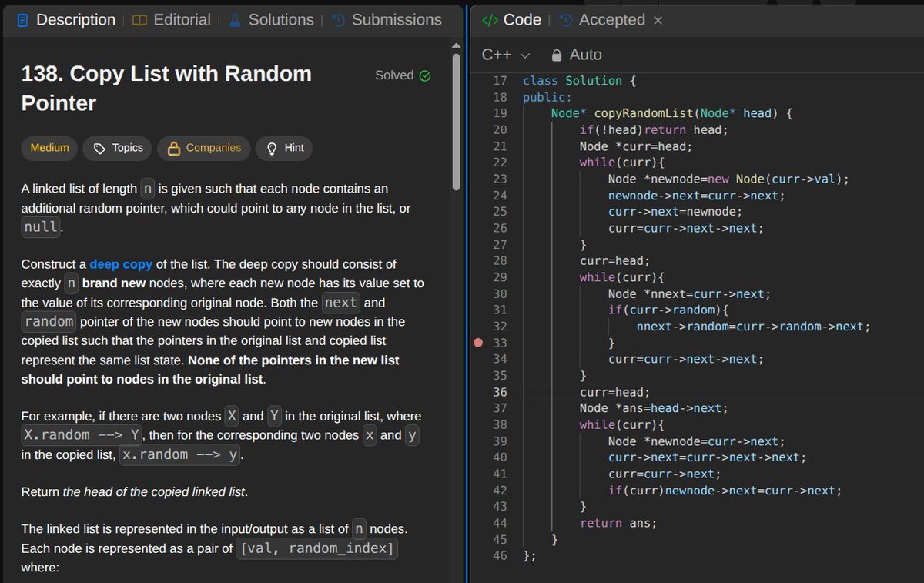Show the Companies list
The width and height of the screenshot is (924, 583).
204,148
